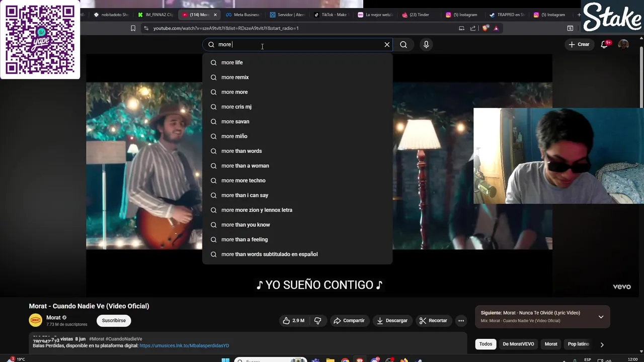Open more actions three-dot menu
This screenshot has height=362, width=644.
461,320
